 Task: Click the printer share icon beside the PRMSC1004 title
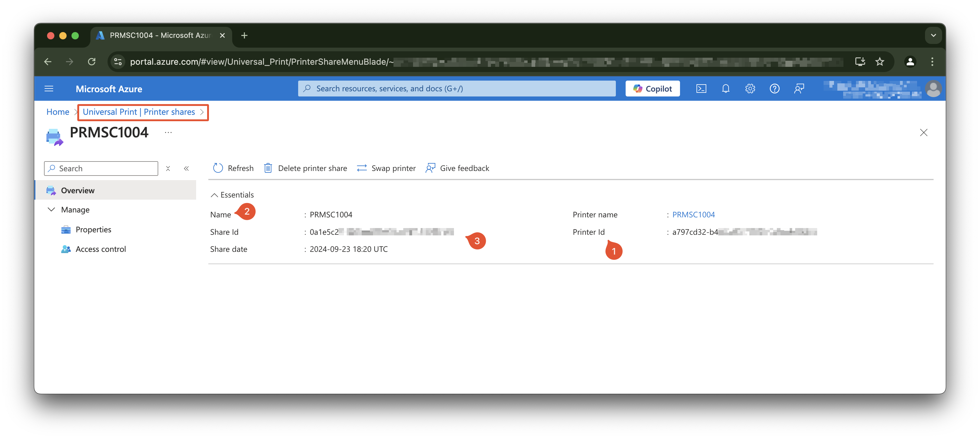(54, 137)
